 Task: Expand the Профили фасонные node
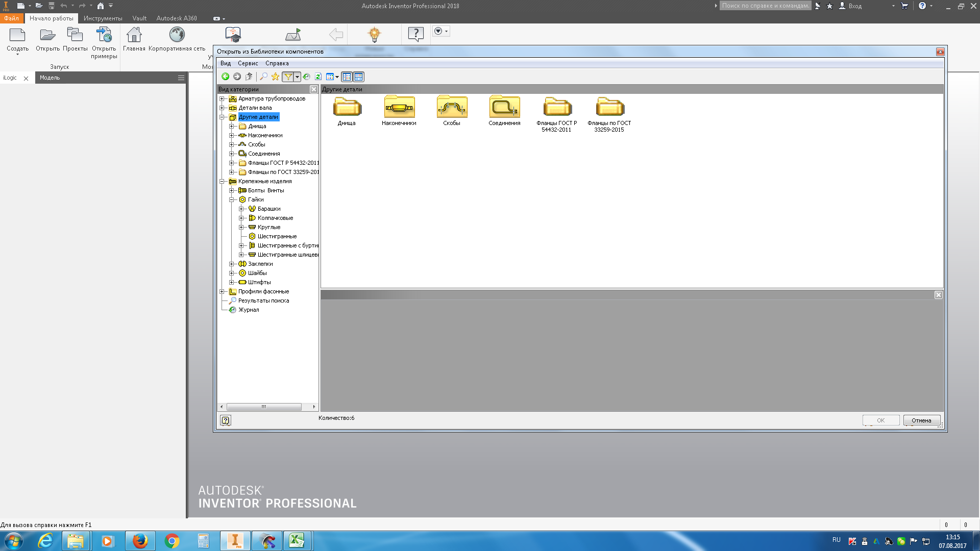[222, 291]
